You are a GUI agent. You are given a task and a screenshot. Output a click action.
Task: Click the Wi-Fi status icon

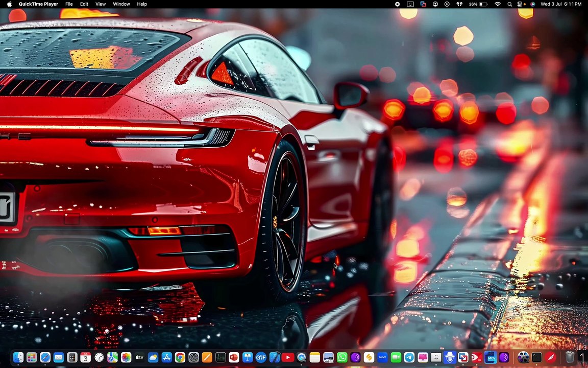pos(498,4)
